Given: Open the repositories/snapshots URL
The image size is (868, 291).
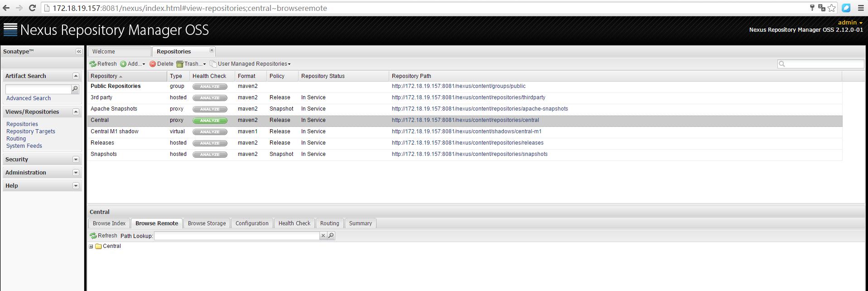Looking at the screenshot, I should pyautogui.click(x=470, y=154).
